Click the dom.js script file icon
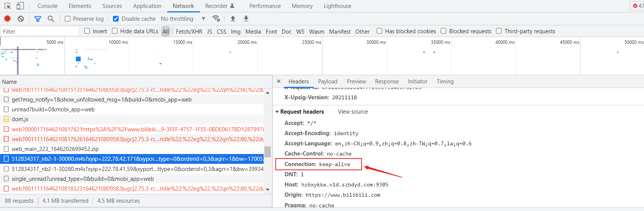The height and width of the screenshot is (211, 644). click(6, 119)
